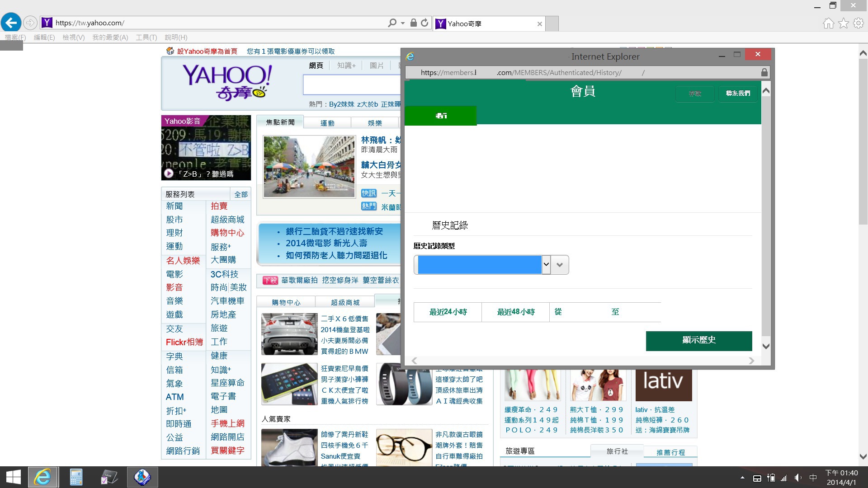
Task: Click the volume speaker tray icon
Action: click(x=798, y=478)
